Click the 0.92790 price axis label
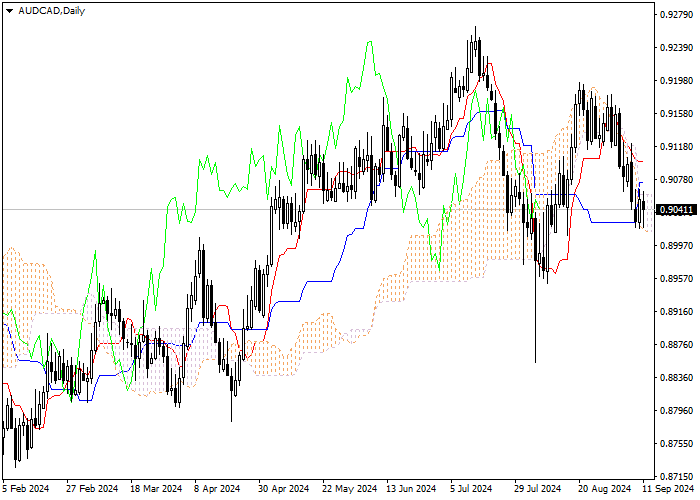The width and height of the screenshot is (700, 500). point(676,15)
